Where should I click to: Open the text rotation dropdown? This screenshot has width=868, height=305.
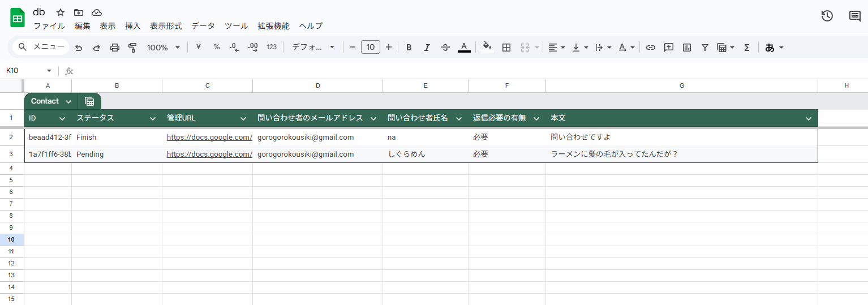(626, 48)
